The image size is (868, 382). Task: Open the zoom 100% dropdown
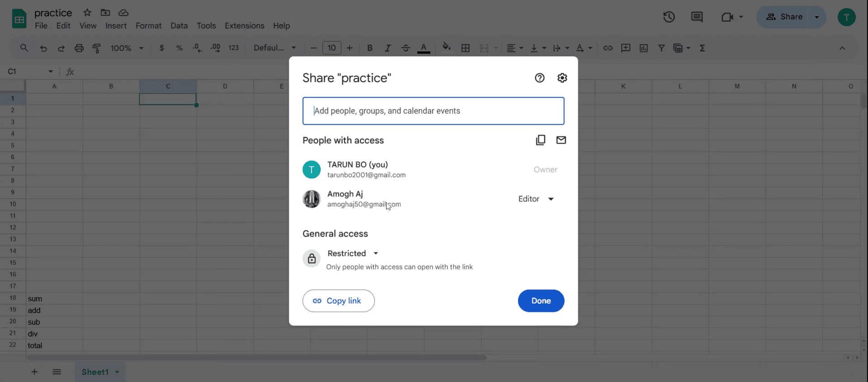pyautogui.click(x=127, y=48)
